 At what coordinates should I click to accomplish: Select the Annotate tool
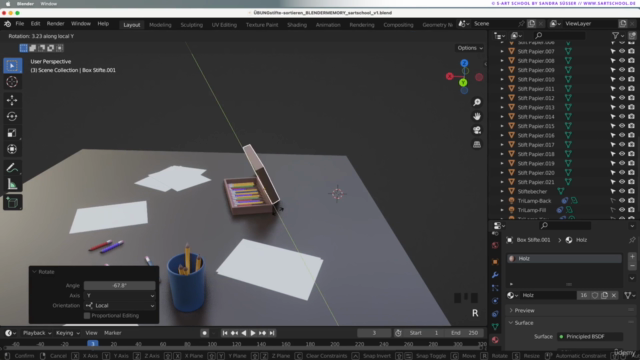pos(12,168)
